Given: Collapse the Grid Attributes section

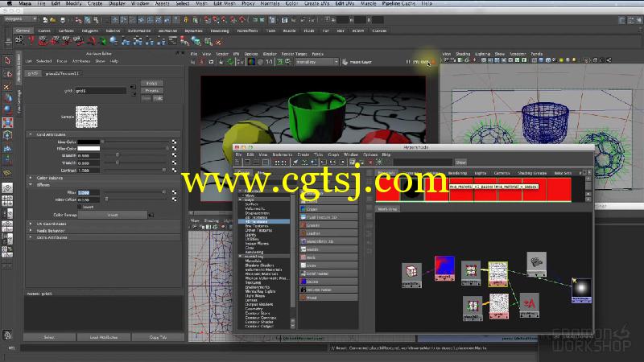Looking at the screenshot, I should pyautogui.click(x=31, y=134).
